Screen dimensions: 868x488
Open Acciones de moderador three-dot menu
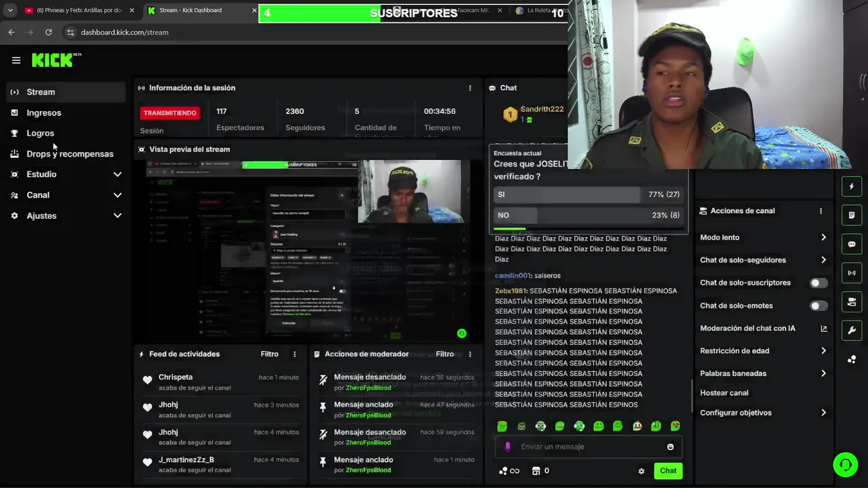[x=470, y=354]
